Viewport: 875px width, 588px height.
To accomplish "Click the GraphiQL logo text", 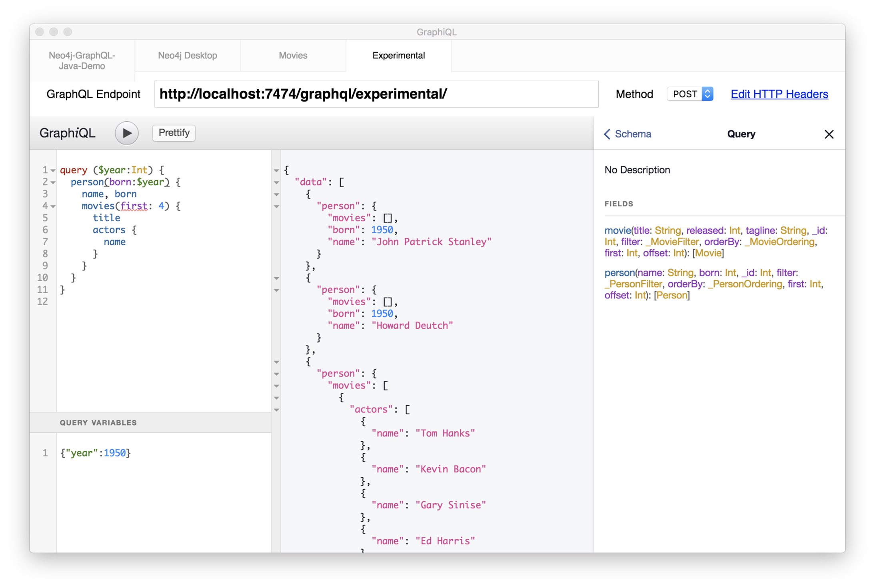I will click(67, 133).
